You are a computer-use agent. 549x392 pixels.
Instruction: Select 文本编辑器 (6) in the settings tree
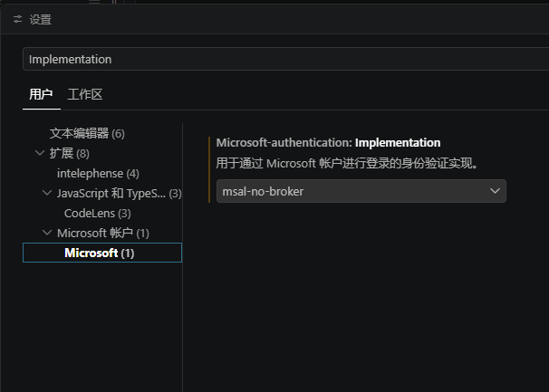coord(87,133)
